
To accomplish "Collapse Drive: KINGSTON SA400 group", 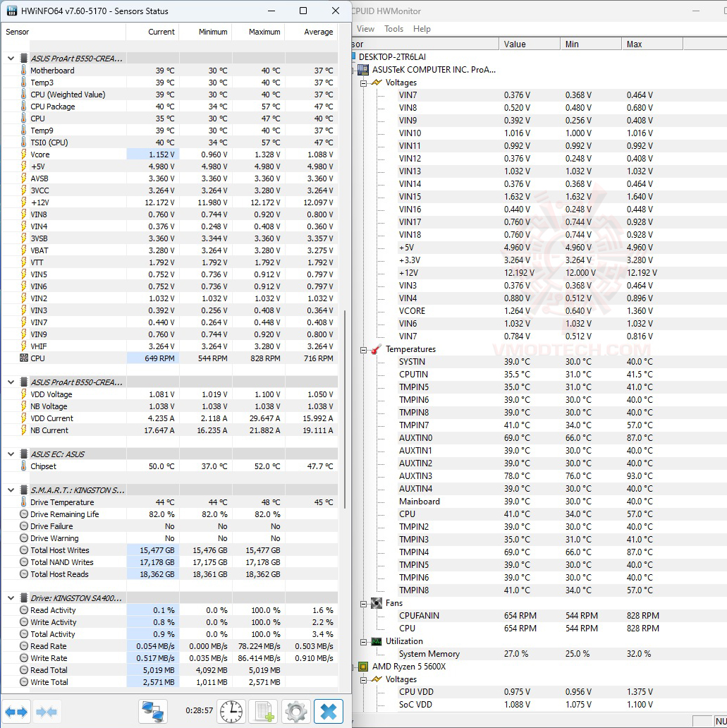I will pyautogui.click(x=11, y=598).
